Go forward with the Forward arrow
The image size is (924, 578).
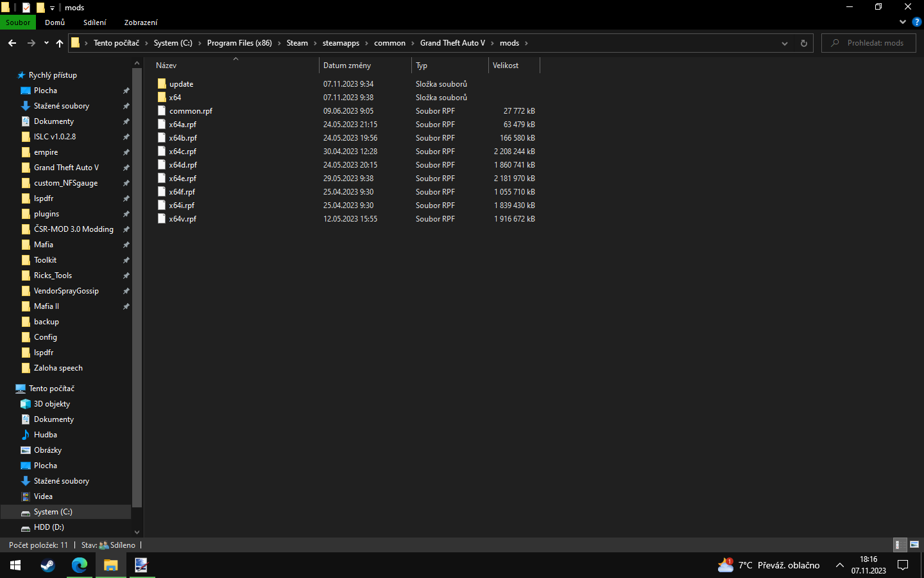(31, 43)
